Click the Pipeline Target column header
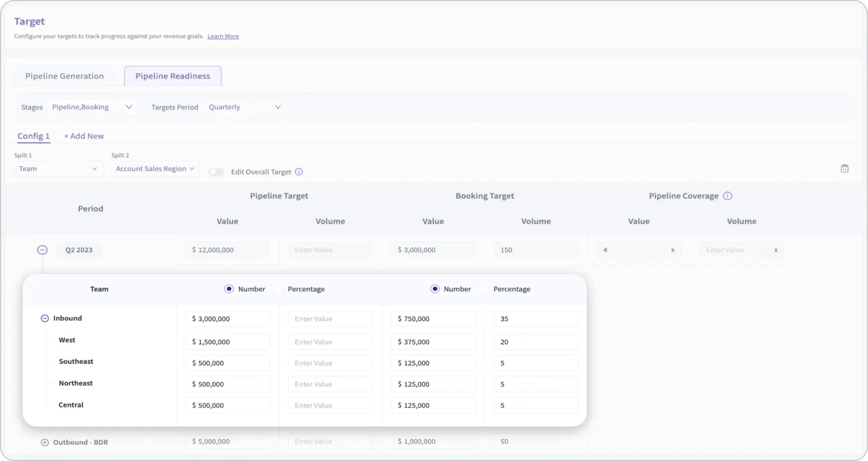The width and height of the screenshot is (868, 461). click(279, 196)
